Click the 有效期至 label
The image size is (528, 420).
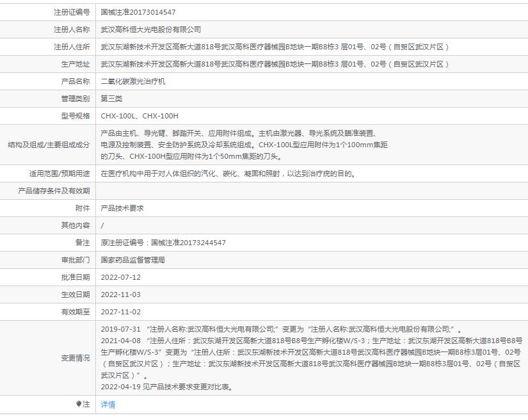[76, 312]
